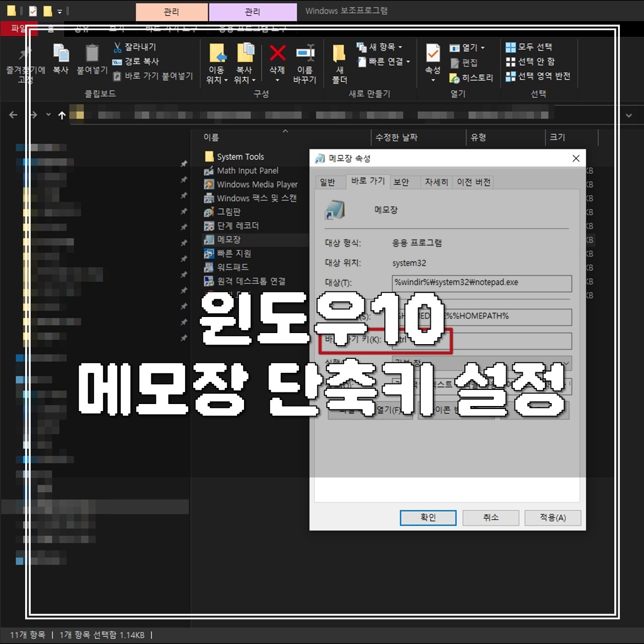Viewport: 644px width, 644px height.
Task: Click Paste shortcut (바로 가기 붙여넣기)
Action: click(152, 76)
